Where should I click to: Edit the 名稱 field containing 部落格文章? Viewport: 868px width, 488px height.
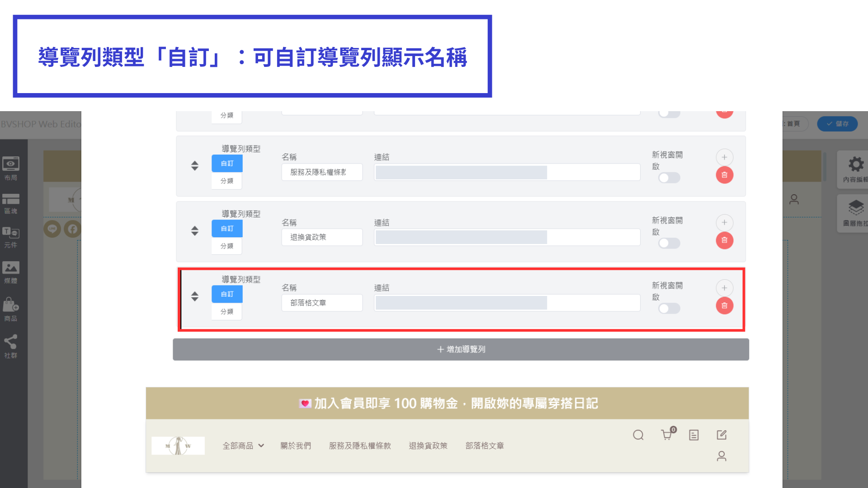322,303
